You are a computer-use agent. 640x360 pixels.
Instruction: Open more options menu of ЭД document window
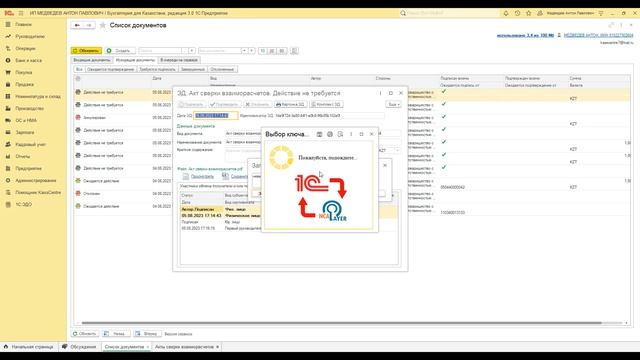[x=380, y=93]
